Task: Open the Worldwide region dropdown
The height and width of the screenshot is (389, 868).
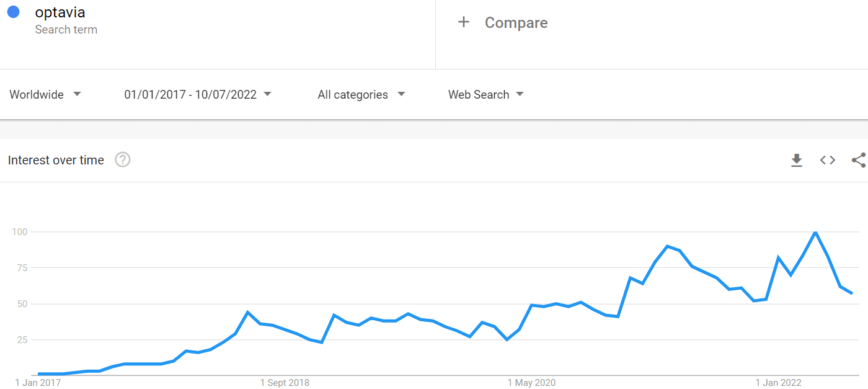Action: [45, 94]
